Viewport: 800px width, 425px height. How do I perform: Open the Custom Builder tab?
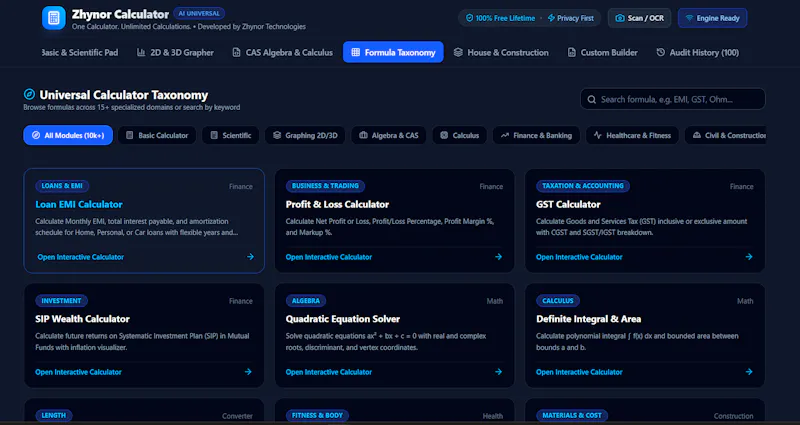click(x=603, y=53)
